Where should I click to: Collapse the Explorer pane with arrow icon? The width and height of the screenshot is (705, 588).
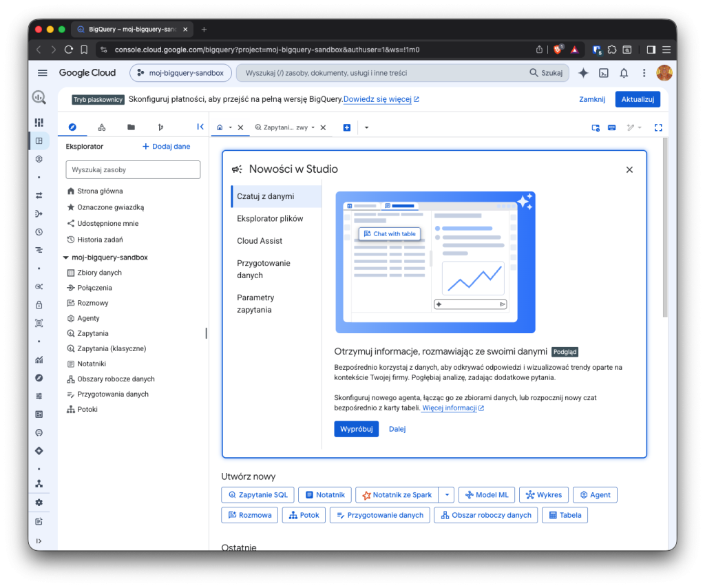pos(200,127)
